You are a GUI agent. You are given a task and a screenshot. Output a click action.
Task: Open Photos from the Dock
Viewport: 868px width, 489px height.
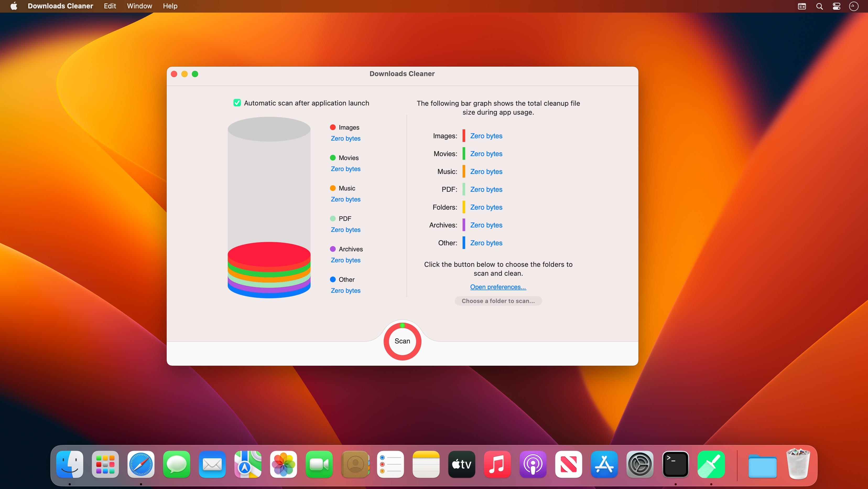[x=283, y=464]
